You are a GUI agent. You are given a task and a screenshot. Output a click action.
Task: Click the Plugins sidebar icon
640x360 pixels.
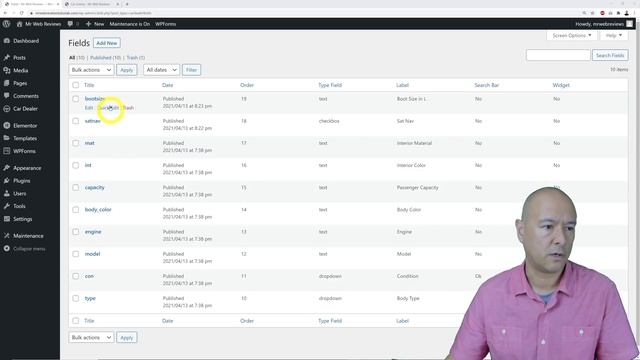(x=7, y=181)
